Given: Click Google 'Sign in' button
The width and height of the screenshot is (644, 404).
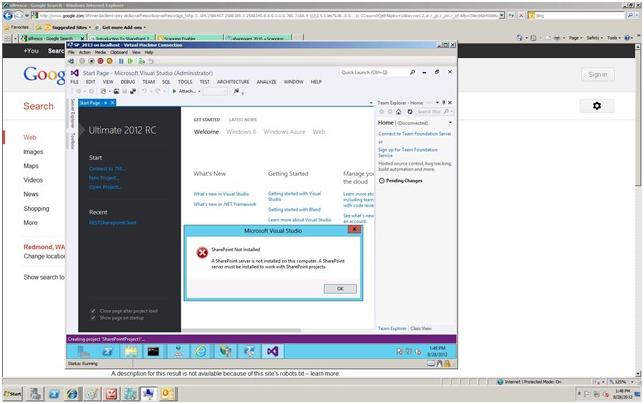Looking at the screenshot, I should (x=598, y=75).
